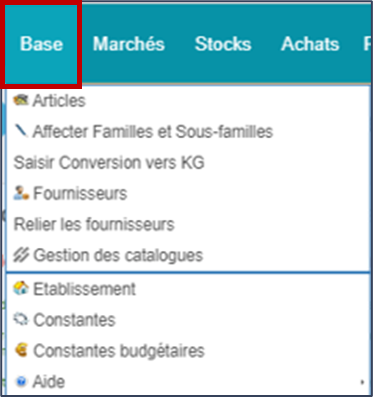Expand the Aide submenu arrow
373x397 pixels.
[x=362, y=382]
